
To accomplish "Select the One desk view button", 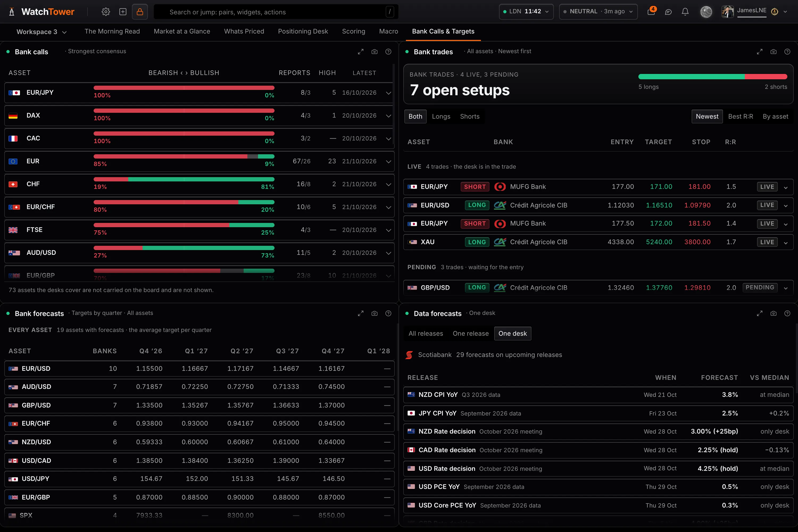I will tap(513, 334).
